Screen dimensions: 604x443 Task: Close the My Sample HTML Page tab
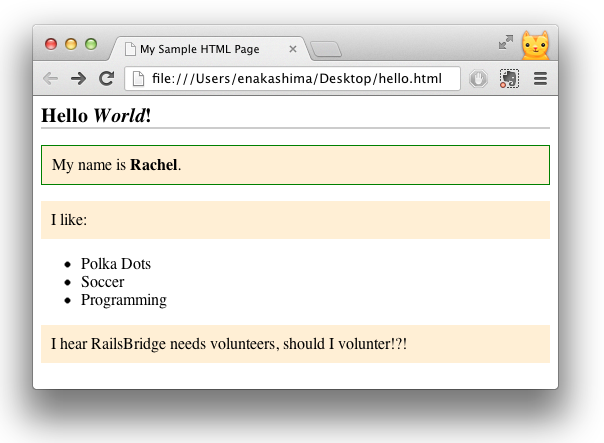tap(293, 49)
